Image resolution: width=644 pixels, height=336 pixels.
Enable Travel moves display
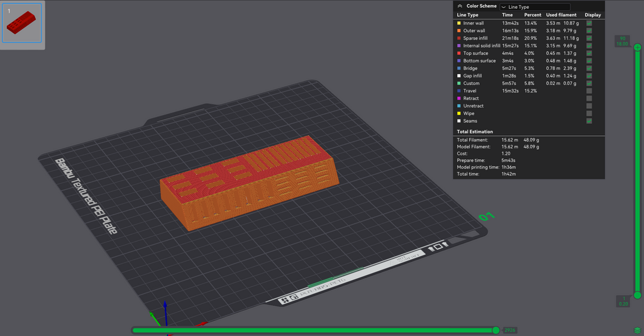(589, 91)
